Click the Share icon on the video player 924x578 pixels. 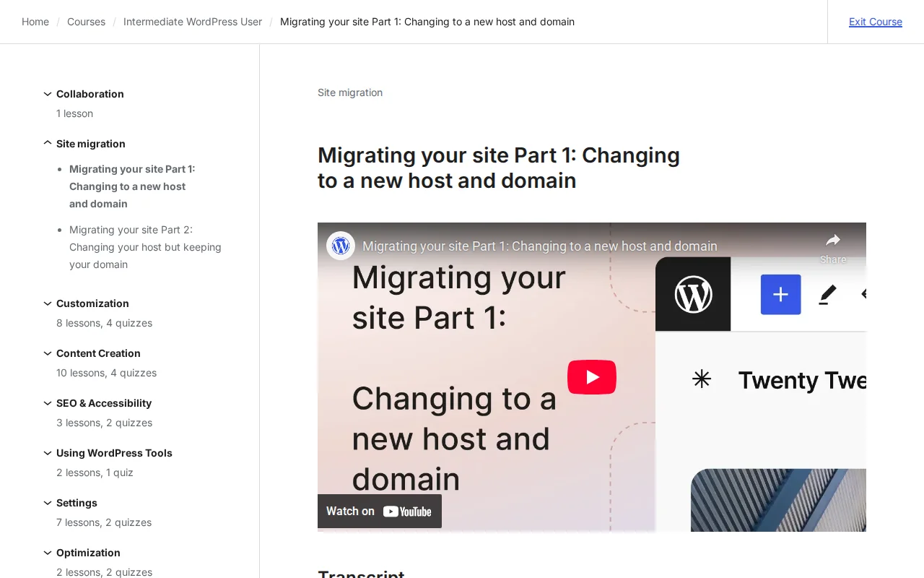click(x=833, y=241)
